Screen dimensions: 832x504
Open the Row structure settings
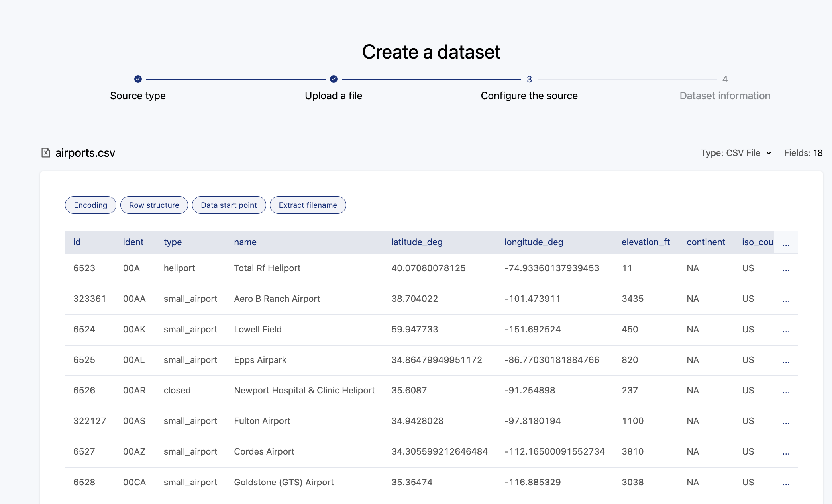coord(154,205)
